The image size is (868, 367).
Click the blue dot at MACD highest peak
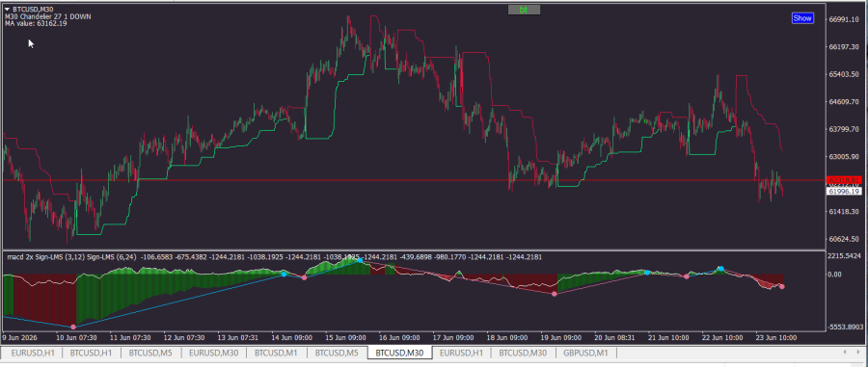[360, 260]
